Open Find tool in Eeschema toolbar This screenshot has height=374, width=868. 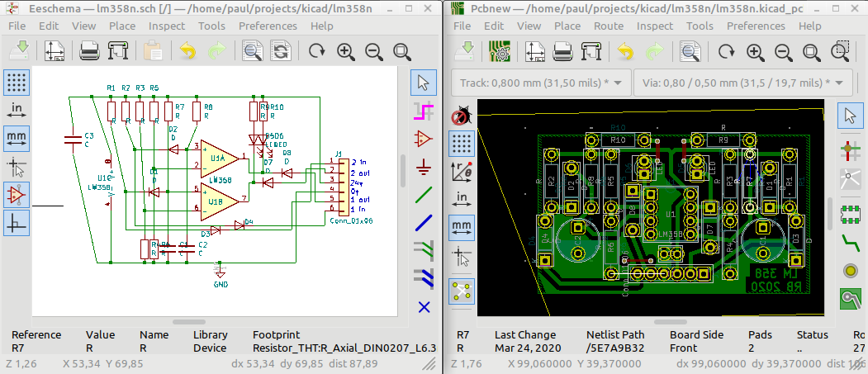(253, 51)
